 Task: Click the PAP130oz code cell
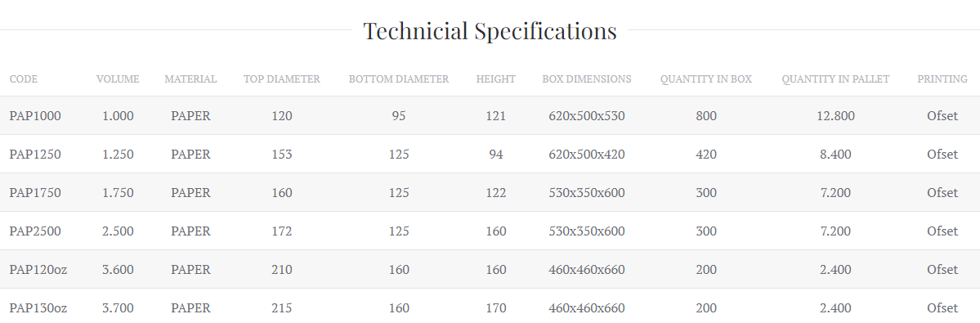(38, 308)
